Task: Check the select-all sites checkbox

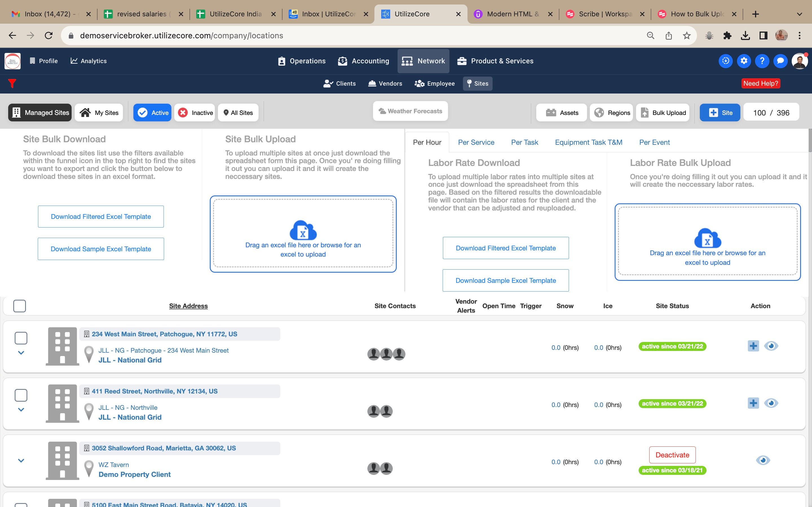Action: 19,306
